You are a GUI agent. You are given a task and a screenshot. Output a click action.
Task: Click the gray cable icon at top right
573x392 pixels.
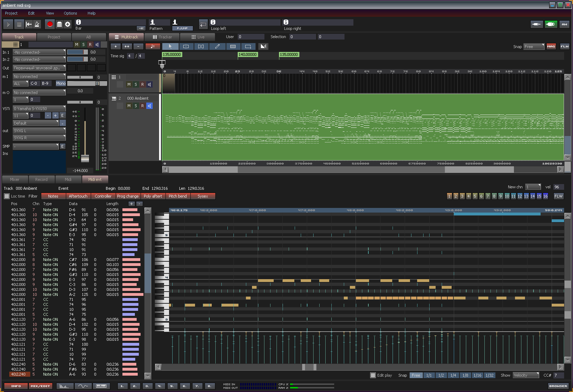click(x=537, y=24)
